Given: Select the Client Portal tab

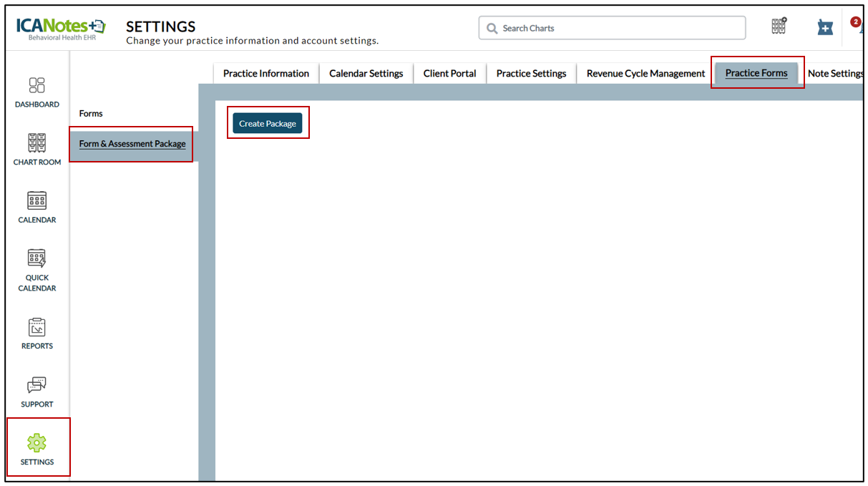Looking at the screenshot, I should tap(449, 73).
